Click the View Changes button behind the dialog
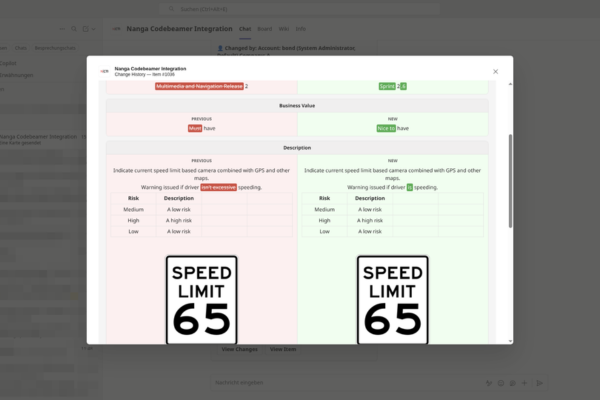The height and width of the screenshot is (400, 600). point(240,349)
